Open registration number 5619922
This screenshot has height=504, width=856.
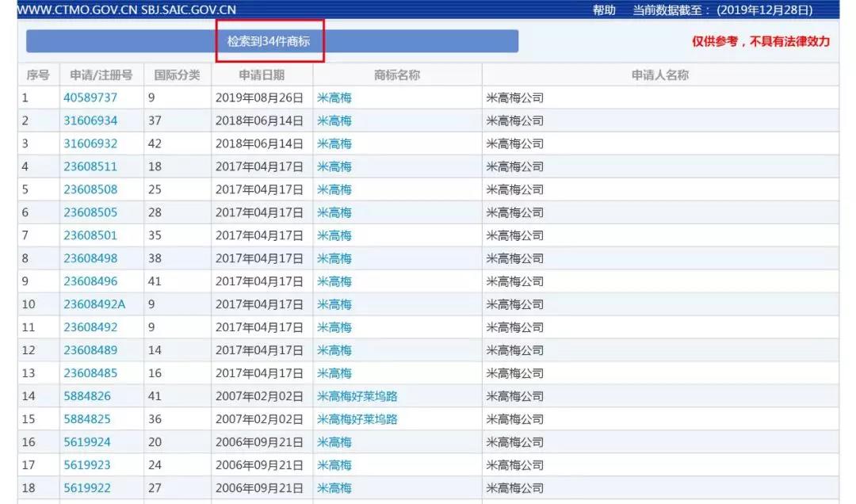(87, 487)
